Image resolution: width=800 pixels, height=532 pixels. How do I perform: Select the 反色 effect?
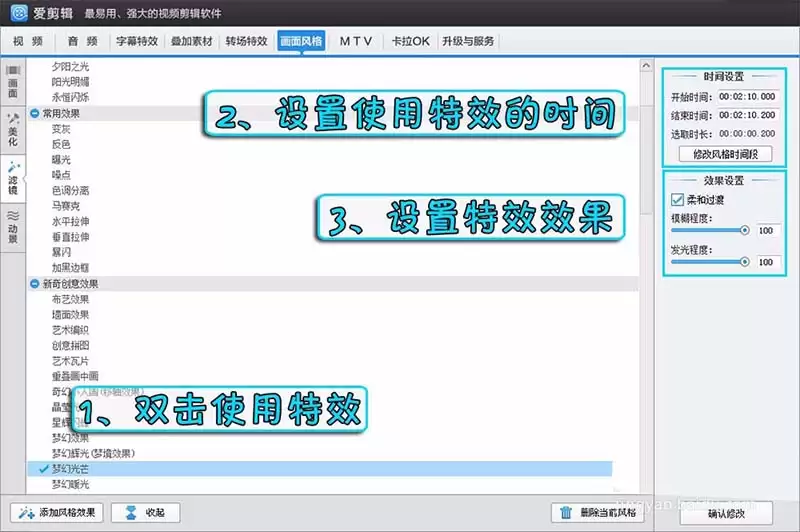pyautogui.click(x=61, y=144)
